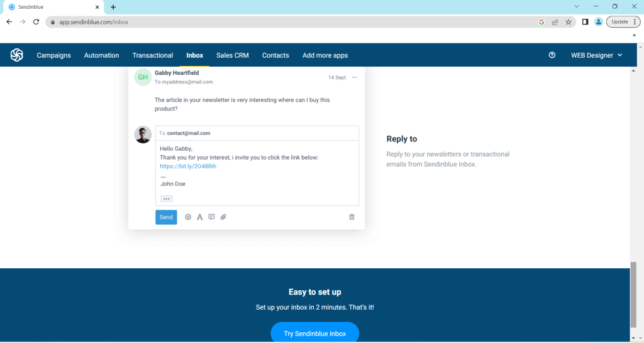The image size is (644, 343).
Task: Expand the WEB Designer account dropdown
Action: pos(596,55)
